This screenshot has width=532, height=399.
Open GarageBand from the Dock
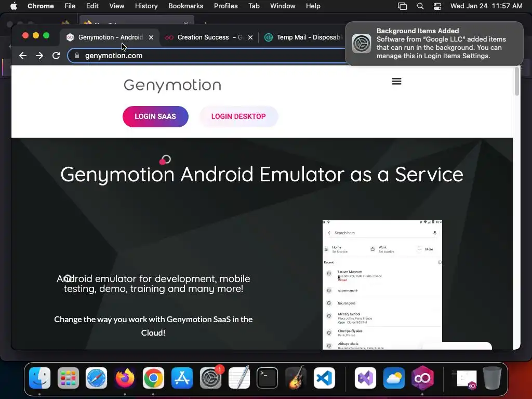pyautogui.click(x=296, y=378)
